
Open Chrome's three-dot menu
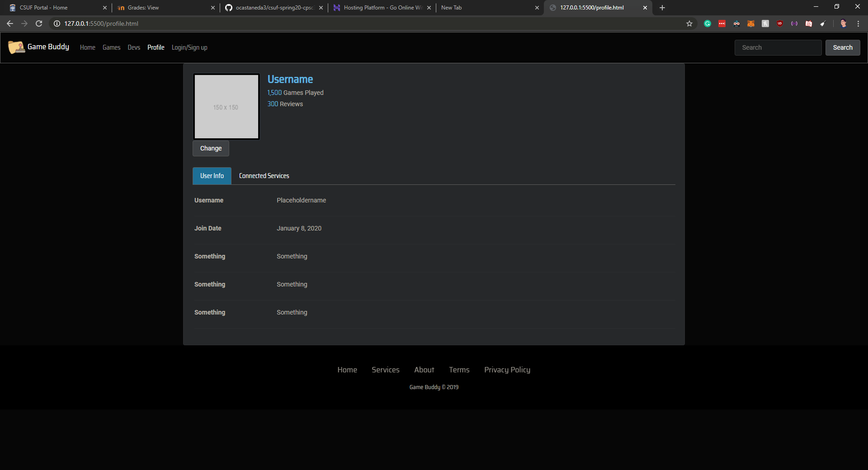click(858, 23)
